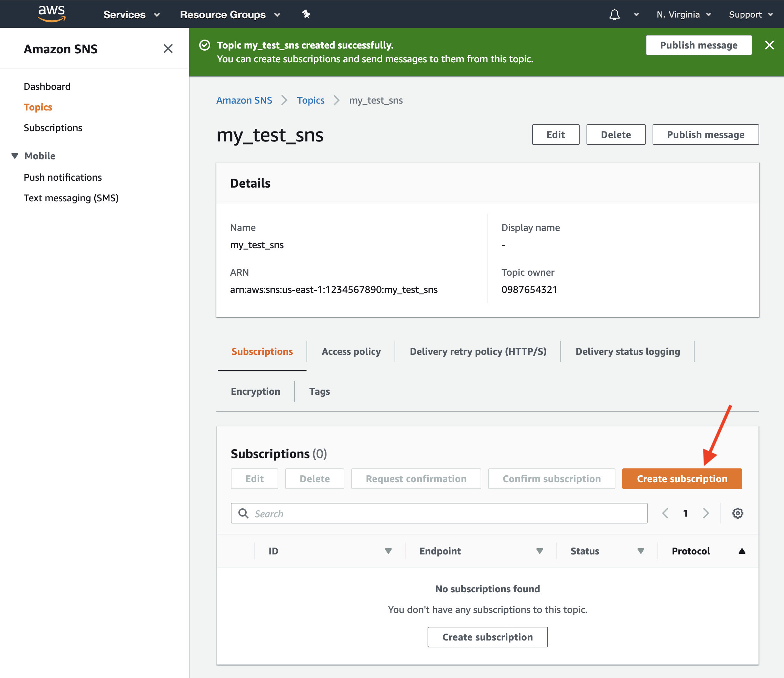Click the bottom Create subscription button
Viewport: 784px width, 678px height.
[x=487, y=637]
